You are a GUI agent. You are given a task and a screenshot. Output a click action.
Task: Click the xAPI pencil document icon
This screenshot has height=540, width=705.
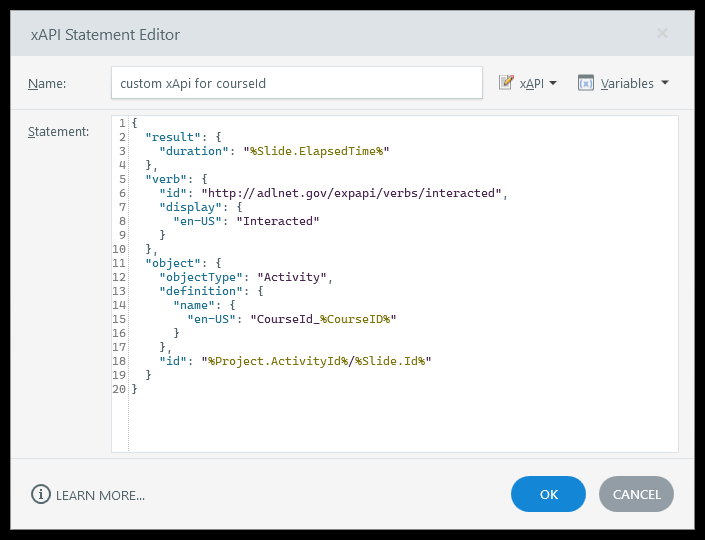506,84
